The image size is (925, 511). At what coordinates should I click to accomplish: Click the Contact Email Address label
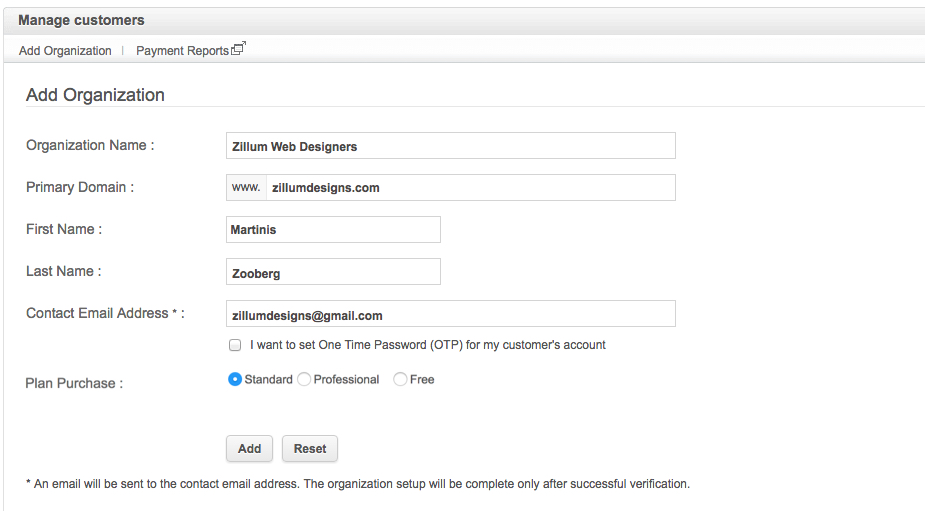point(105,313)
